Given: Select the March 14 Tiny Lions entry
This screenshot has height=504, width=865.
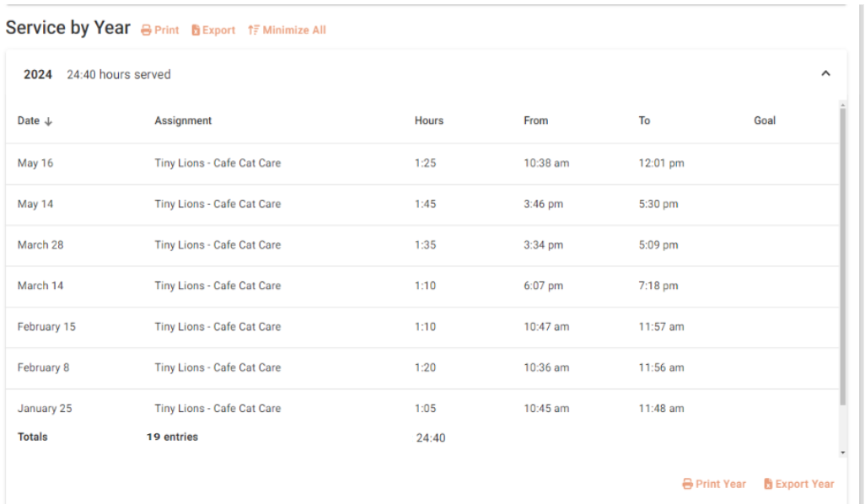Looking at the screenshot, I should point(218,286).
